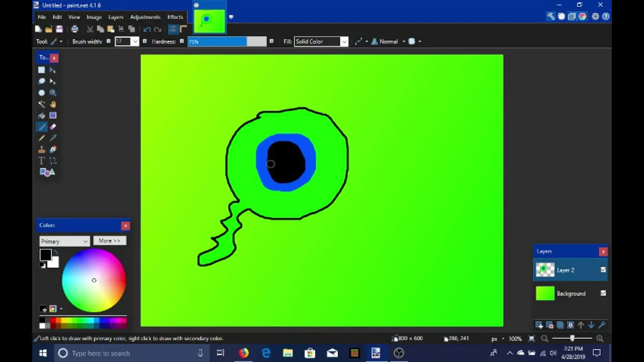Click the New file toolbar icon

point(38,29)
